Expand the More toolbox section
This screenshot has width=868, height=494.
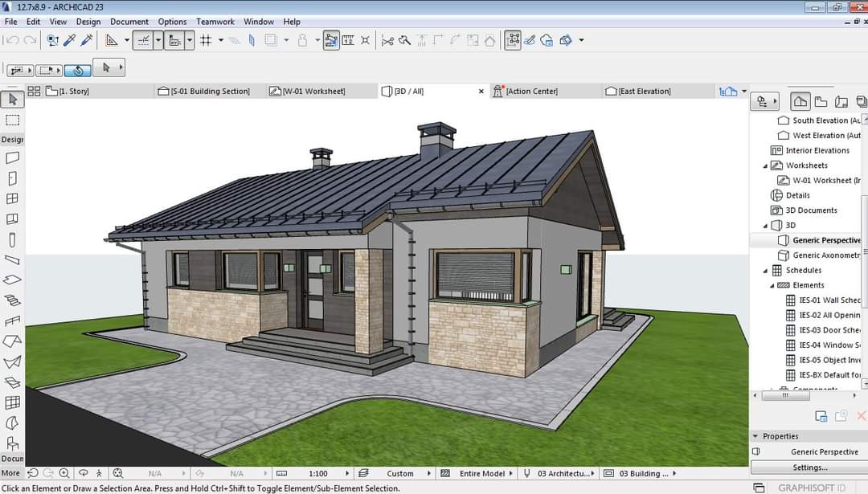(11, 473)
